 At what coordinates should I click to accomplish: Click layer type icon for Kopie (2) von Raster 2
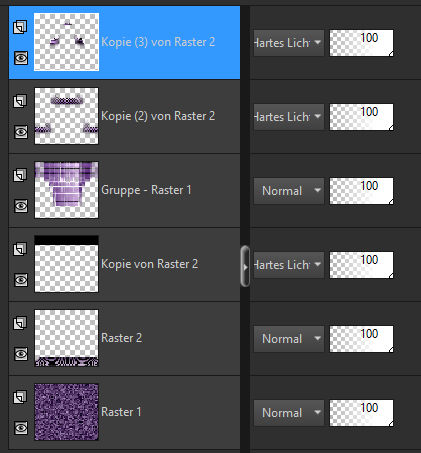pos(20,101)
